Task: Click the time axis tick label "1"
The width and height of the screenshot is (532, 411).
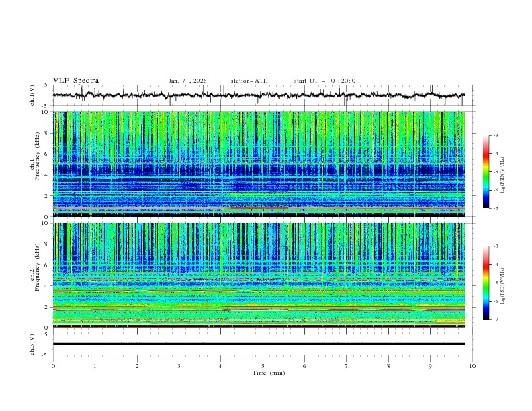Action: [x=95, y=366]
